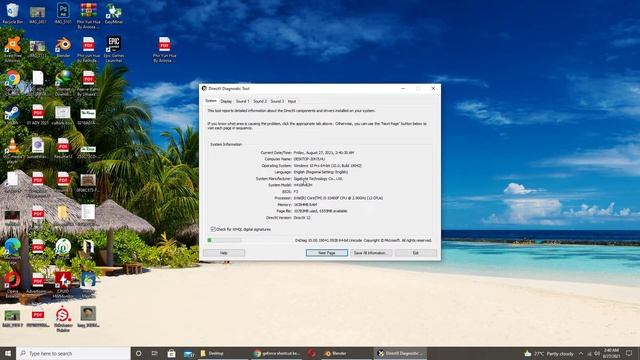640x360 pixels.
Task: Click the Next Page button
Action: coord(327,253)
